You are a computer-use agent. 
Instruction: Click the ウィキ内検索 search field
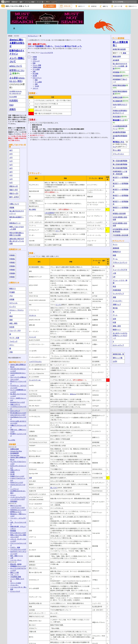(124, 2)
